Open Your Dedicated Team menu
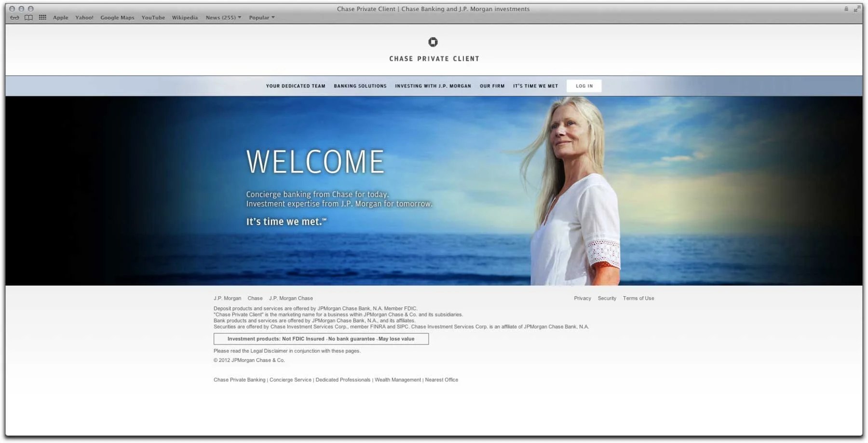The image size is (868, 443). 296,86
